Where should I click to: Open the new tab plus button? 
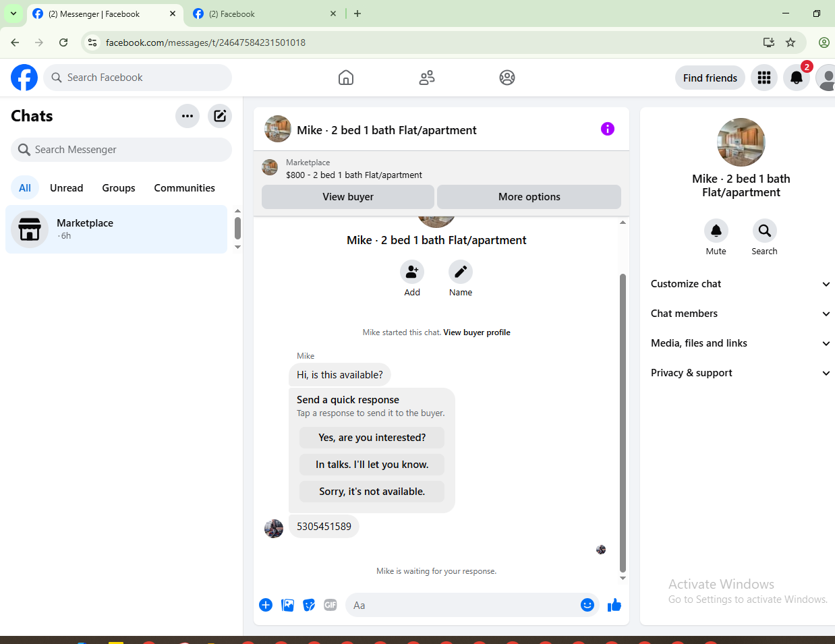pyautogui.click(x=357, y=13)
